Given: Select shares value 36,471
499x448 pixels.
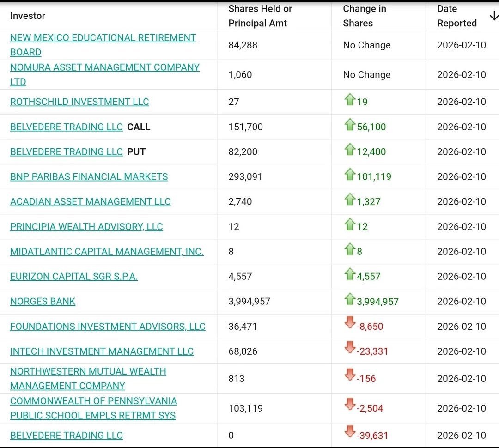Looking at the screenshot, I should click(x=243, y=327).
